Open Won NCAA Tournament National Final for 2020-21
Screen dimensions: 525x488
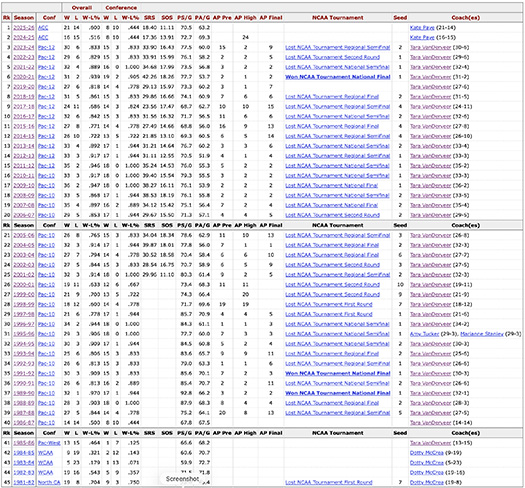point(338,77)
